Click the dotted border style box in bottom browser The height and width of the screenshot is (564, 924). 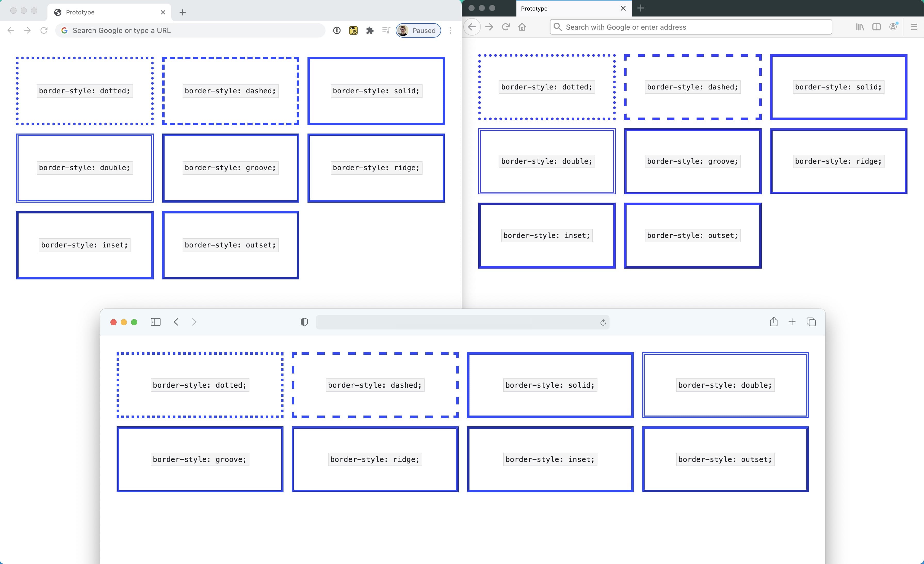(x=199, y=385)
